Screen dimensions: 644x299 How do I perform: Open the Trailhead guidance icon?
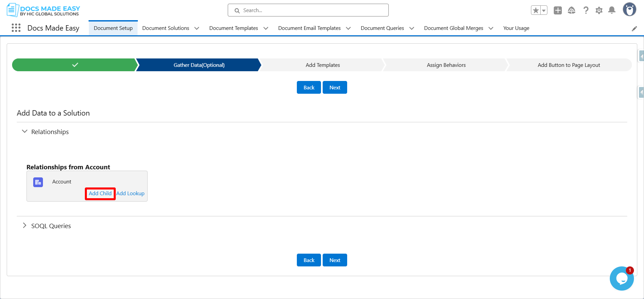point(572,10)
